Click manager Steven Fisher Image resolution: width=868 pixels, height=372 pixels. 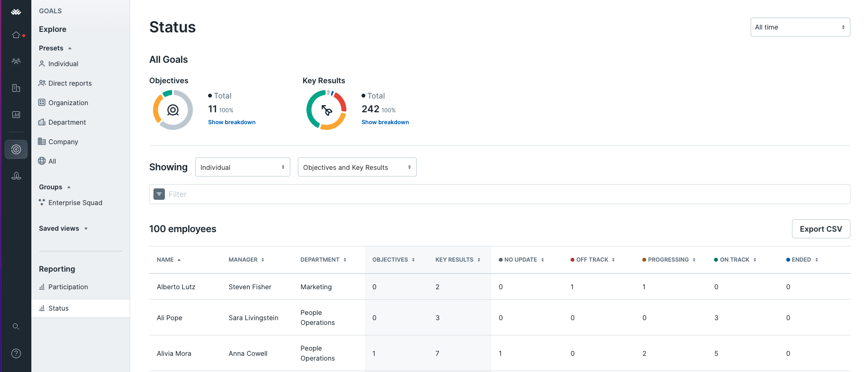[250, 287]
